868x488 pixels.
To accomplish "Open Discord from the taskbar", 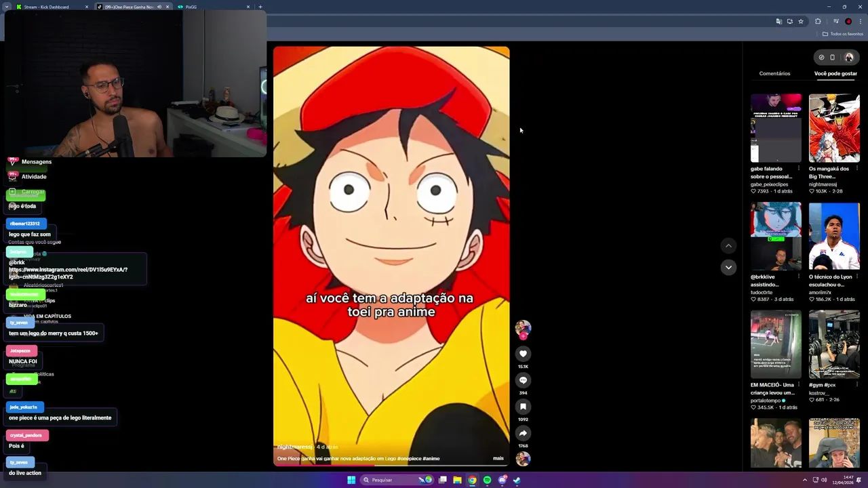I will click(x=502, y=480).
